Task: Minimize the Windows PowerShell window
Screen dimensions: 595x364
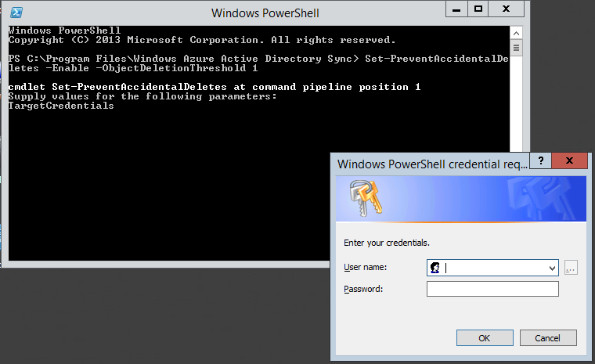Action: [x=456, y=9]
